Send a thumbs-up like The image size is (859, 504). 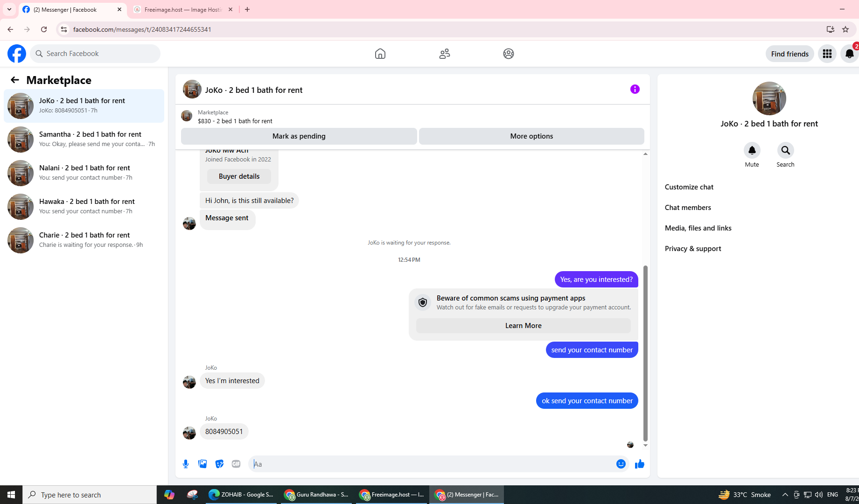(640, 464)
